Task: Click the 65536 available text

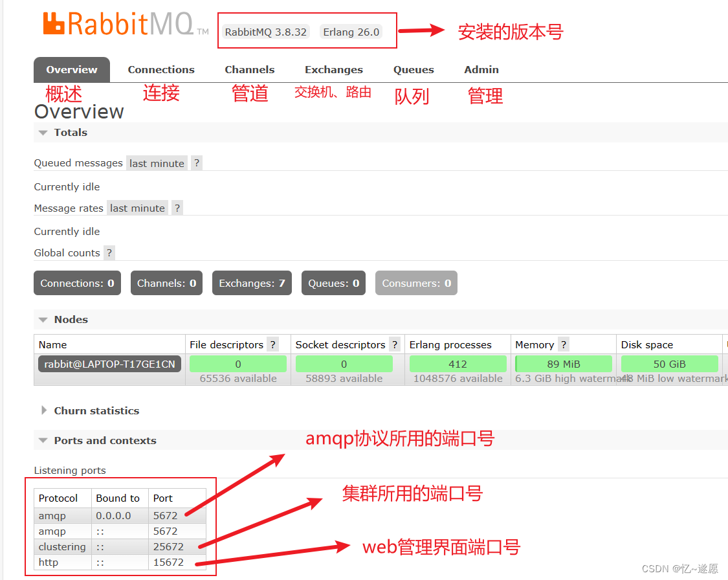Action: pos(238,379)
